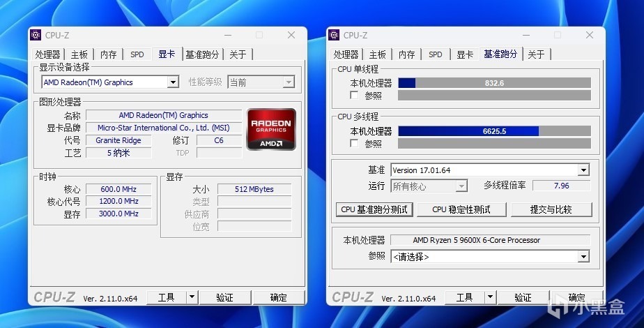This screenshot has height=328, width=644.
Task: Expand AMD Radeon(TM) Graphics device dropdown
Action: click(174, 82)
